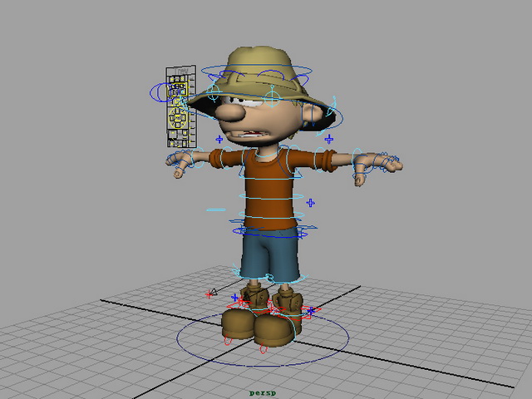
Task: Select ring control on character's left wrist
Action: [x=357, y=162]
